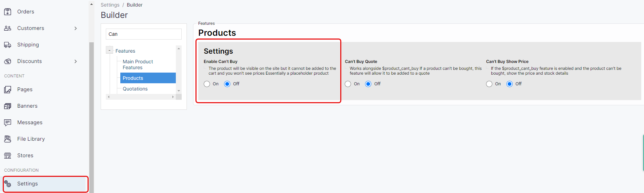
Task: Collapse the Features tree node
Action: tap(110, 51)
